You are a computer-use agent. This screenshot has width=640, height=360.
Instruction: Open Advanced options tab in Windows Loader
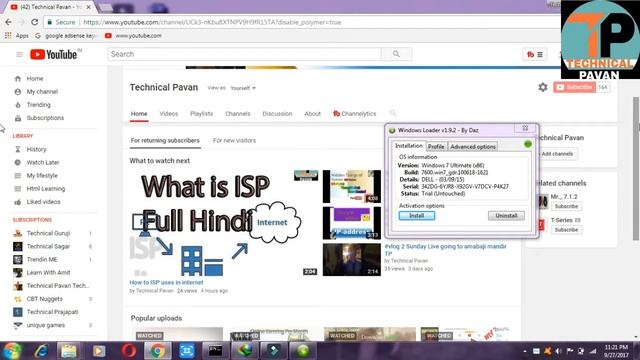[473, 146]
